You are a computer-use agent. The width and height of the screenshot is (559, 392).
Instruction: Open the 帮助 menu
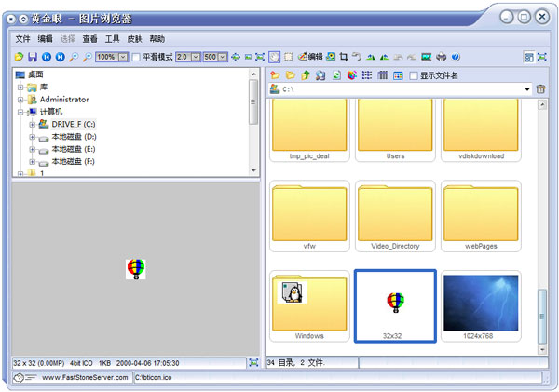(x=157, y=39)
